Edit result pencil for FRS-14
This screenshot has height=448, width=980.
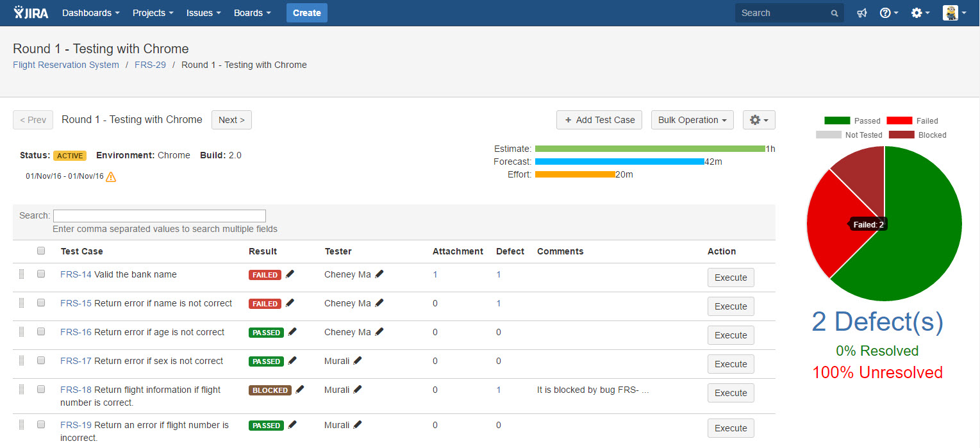(x=290, y=274)
